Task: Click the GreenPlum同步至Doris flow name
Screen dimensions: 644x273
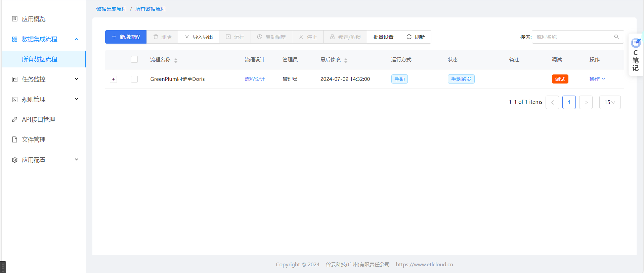Action: (x=177, y=79)
